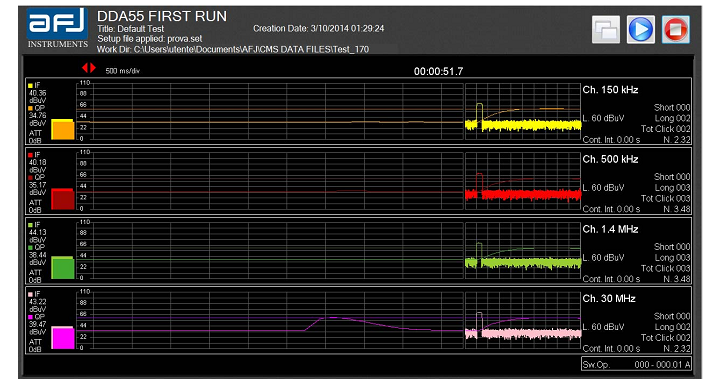Click the red time-scale arrows icon
The height and width of the screenshot is (385, 709).
point(89,68)
